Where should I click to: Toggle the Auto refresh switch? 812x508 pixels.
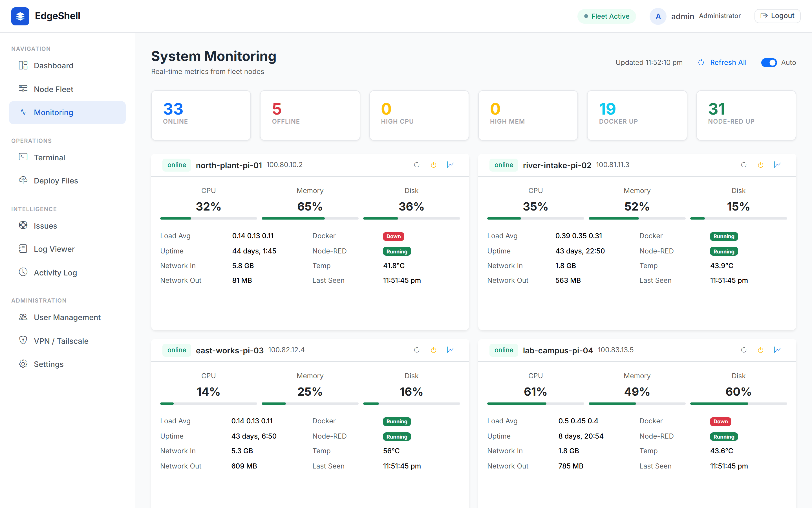[769, 62]
